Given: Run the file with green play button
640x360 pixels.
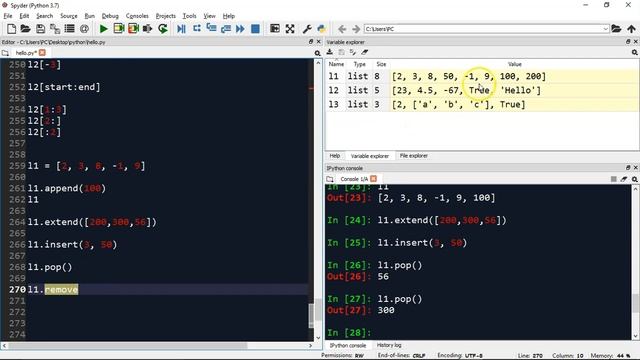Looking at the screenshot, I should point(104,29).
